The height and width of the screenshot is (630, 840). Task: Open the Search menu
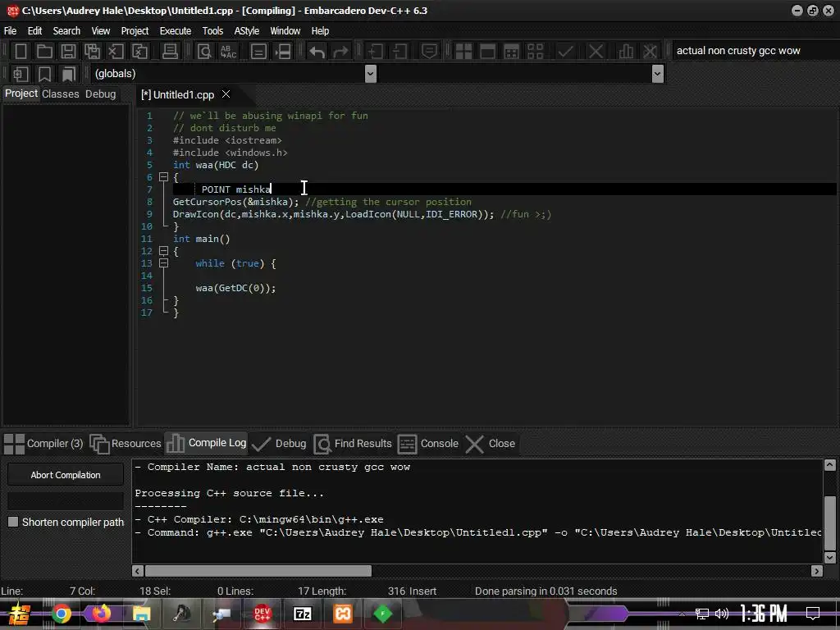click(x=66, y=30)
